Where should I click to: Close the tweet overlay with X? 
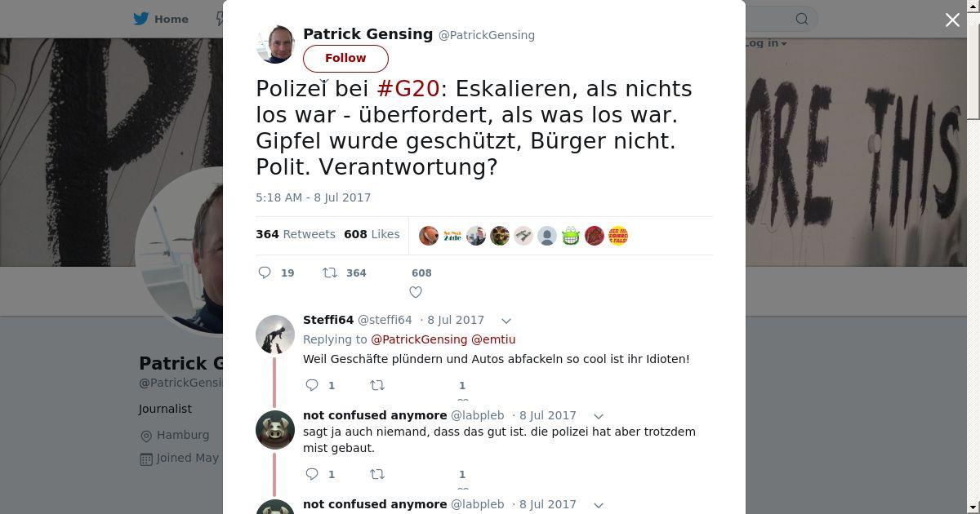[952, 20]
